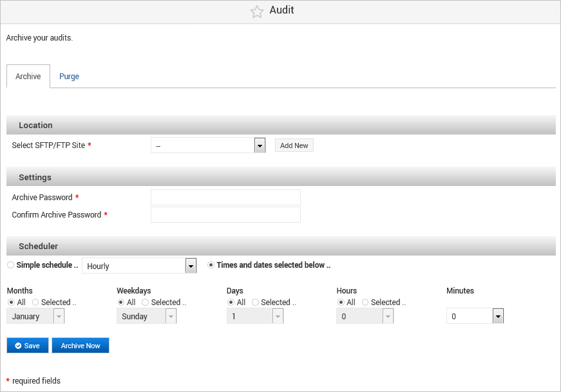Expand the Minutes dropdown
The image size is (561, 392).
tap(497, 315)
